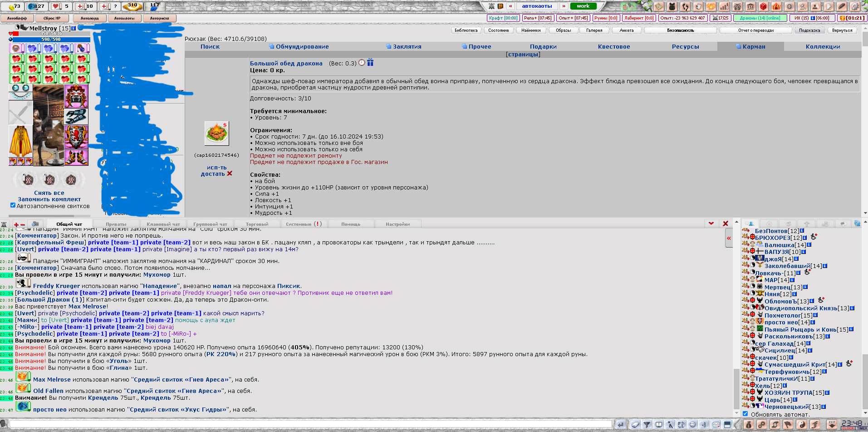Close chat with red X button
868x432 pixels.
(x=726, y=223)
